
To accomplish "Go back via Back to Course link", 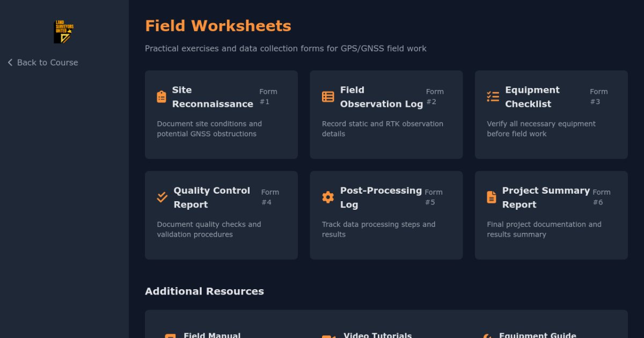I will pos(47,63).
